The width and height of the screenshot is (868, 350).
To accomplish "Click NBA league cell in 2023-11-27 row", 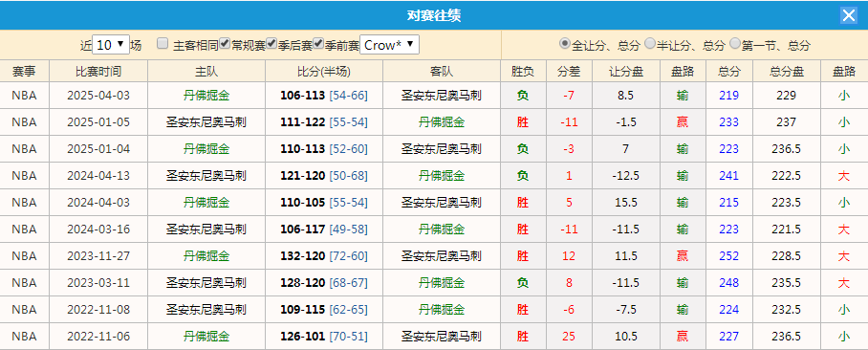I will tap(24, 256).
